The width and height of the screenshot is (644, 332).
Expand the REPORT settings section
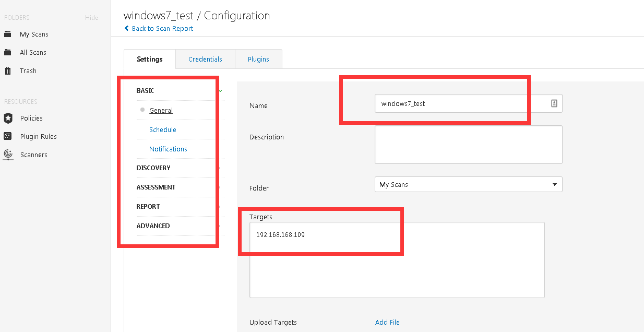click(x=148, y=207)
